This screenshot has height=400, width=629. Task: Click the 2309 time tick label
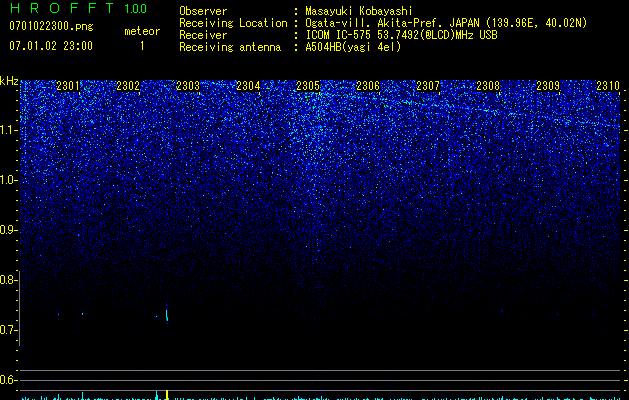(548, 86)
